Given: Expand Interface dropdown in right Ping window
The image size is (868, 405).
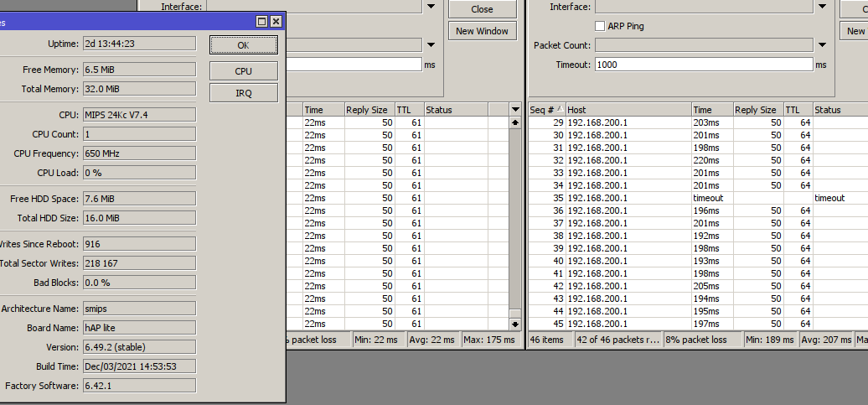Looking at the screenshot, I should click(x=822, y=7).
